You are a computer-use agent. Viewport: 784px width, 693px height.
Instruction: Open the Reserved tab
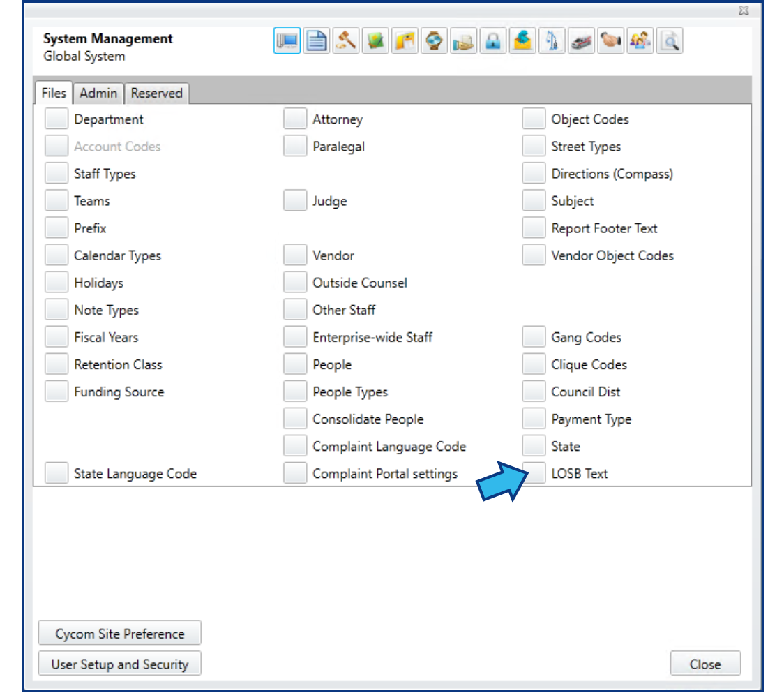coord(156,93)
